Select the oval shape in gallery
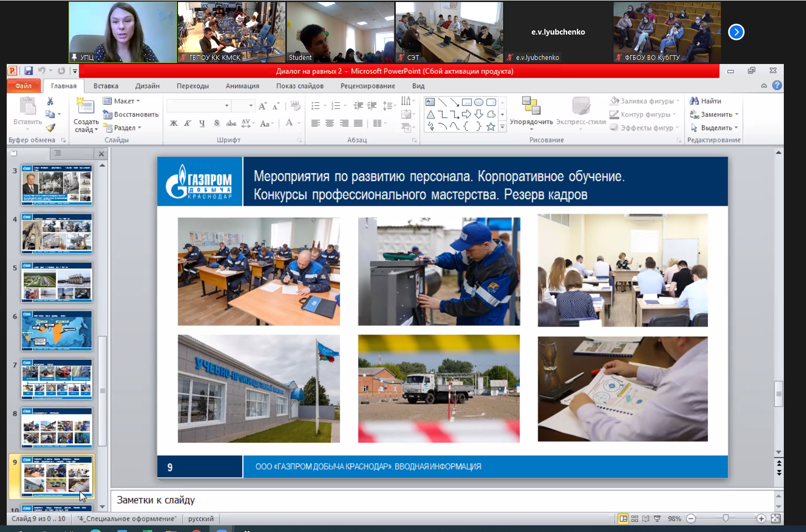Viewport: 806px width, 532px height. [x=479, y=102]
